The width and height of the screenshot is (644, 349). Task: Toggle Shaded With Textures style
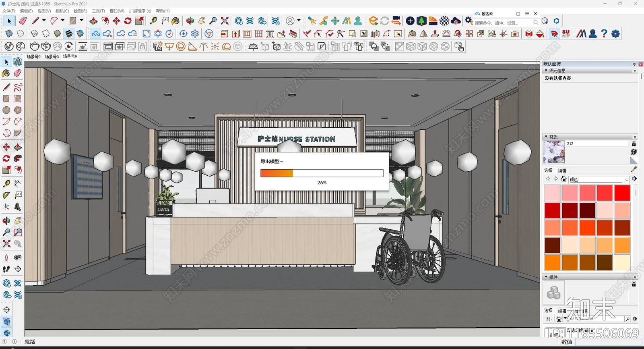[x=69, y=33]
